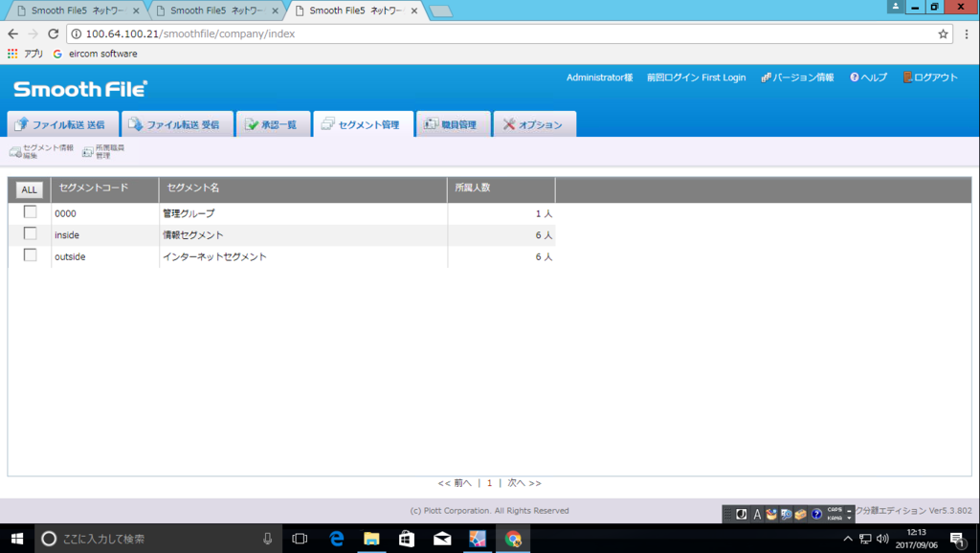This screenshot has width=980, height=553.
Task: Tick checkbox for inside segment
Action: 30,233
